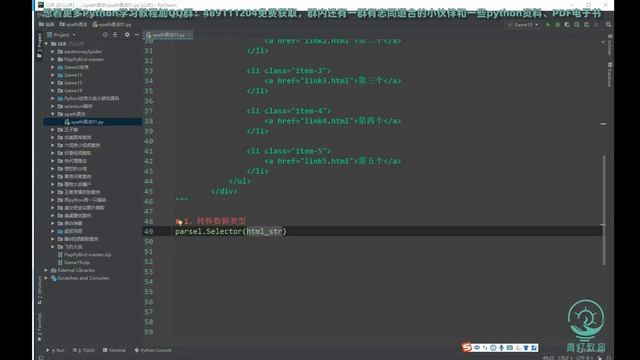Hide the Project panel with minus icon
Screen dimensions: 640x360
137,35
